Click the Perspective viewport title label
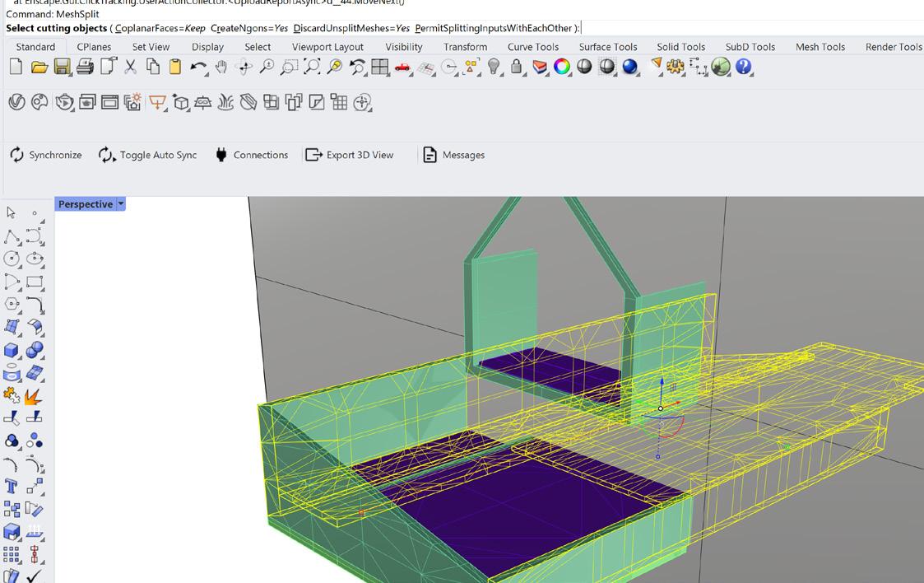924x583 pixels. (x=85, y=204)
